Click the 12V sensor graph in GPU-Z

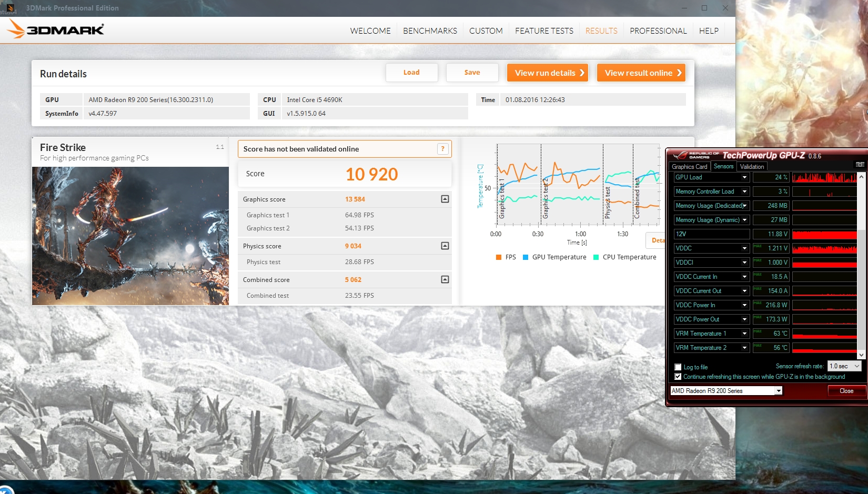click(824, 234)
